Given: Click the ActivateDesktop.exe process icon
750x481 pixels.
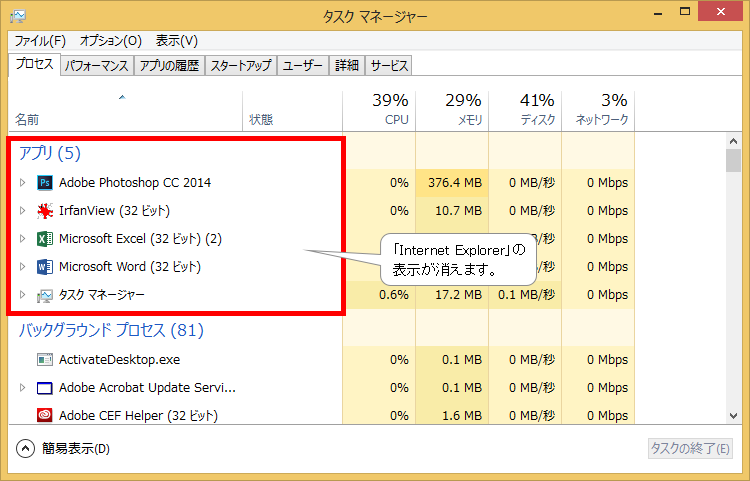Looking at the screenshot, I should point(45,360).
